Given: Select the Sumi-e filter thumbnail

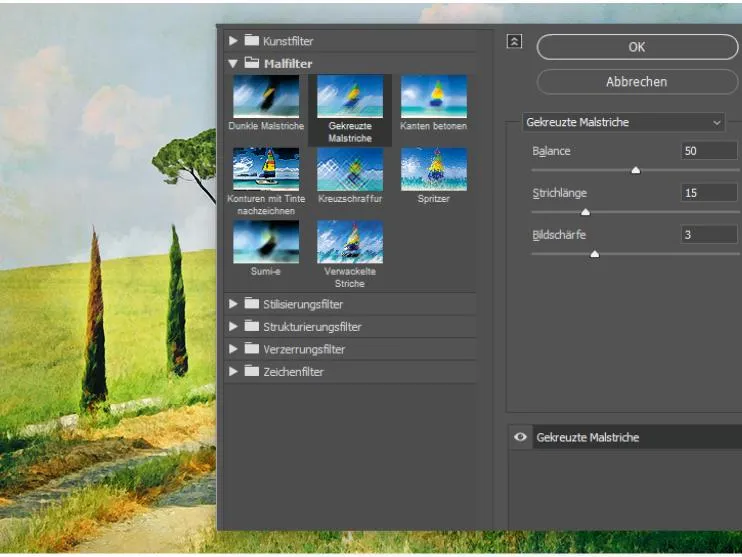Looking at the screenshot, I should point(265,242).
